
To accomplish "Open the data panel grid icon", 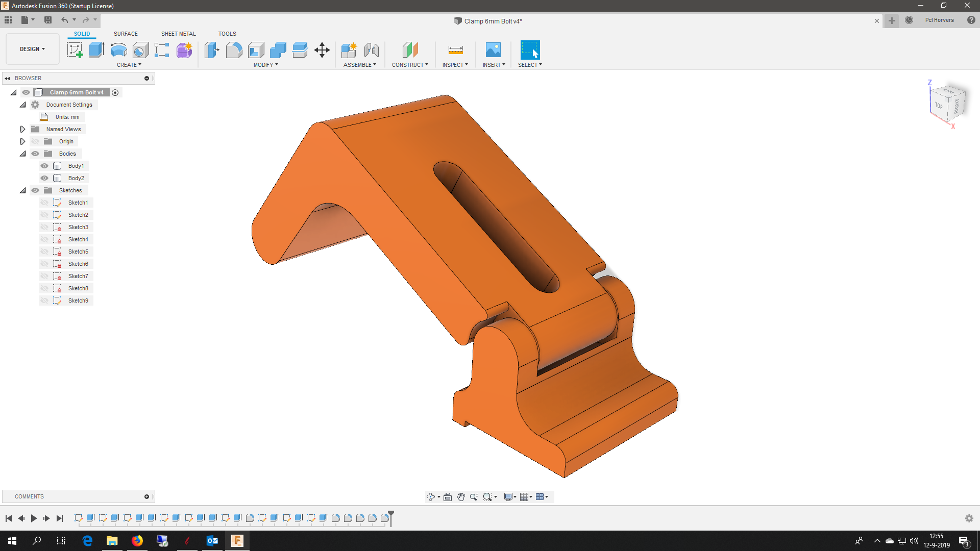I will tap(8, 20).
